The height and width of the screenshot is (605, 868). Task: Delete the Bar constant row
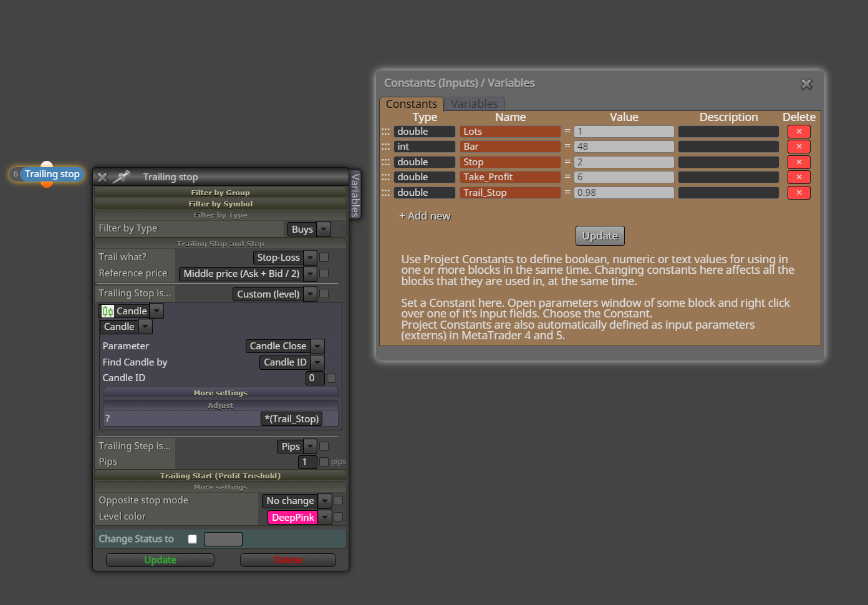pyautogui.click(x=799, y=147)
